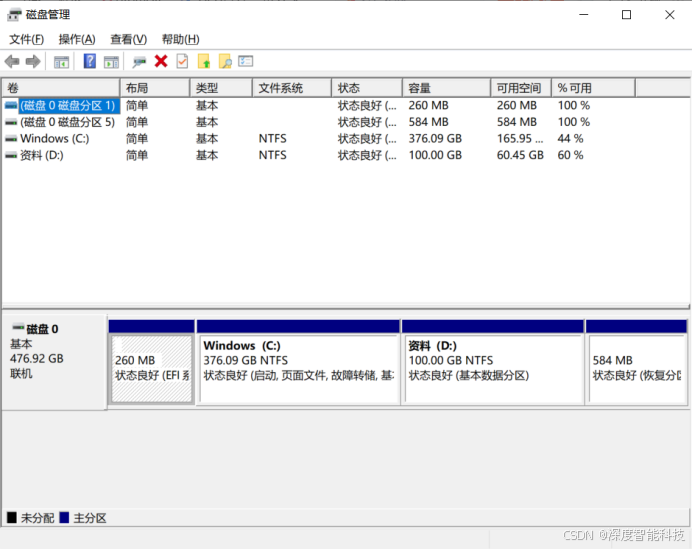This screenshot has width=693, height=549.
Task: Sort by the % 可用 column header
Action: click(x=594, y=88)
